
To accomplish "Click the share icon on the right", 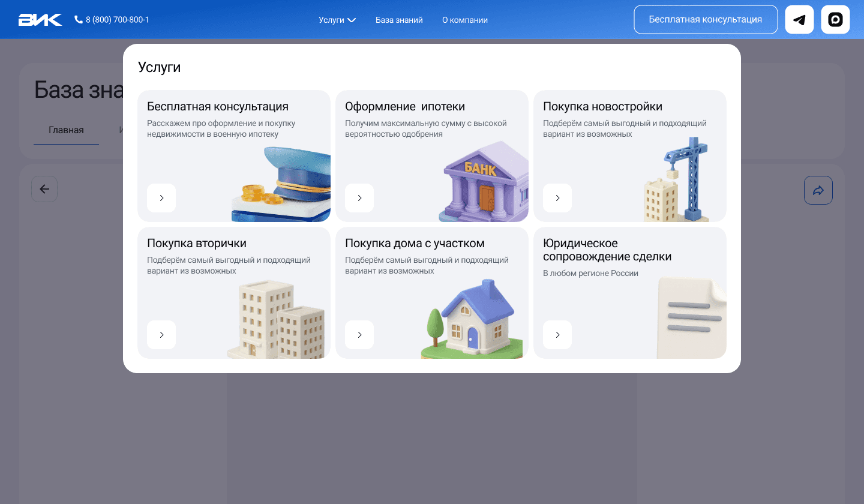I will [x=818, y=190].
